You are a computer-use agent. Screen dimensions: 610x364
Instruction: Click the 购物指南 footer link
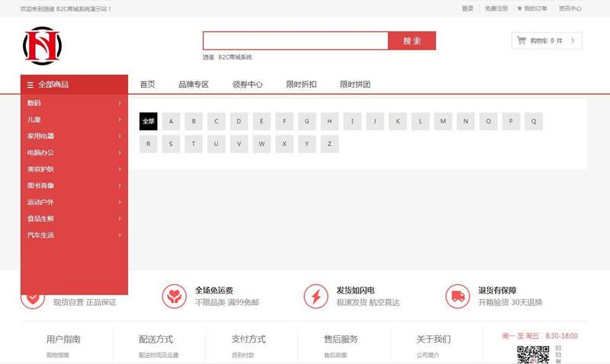(58, 355)
